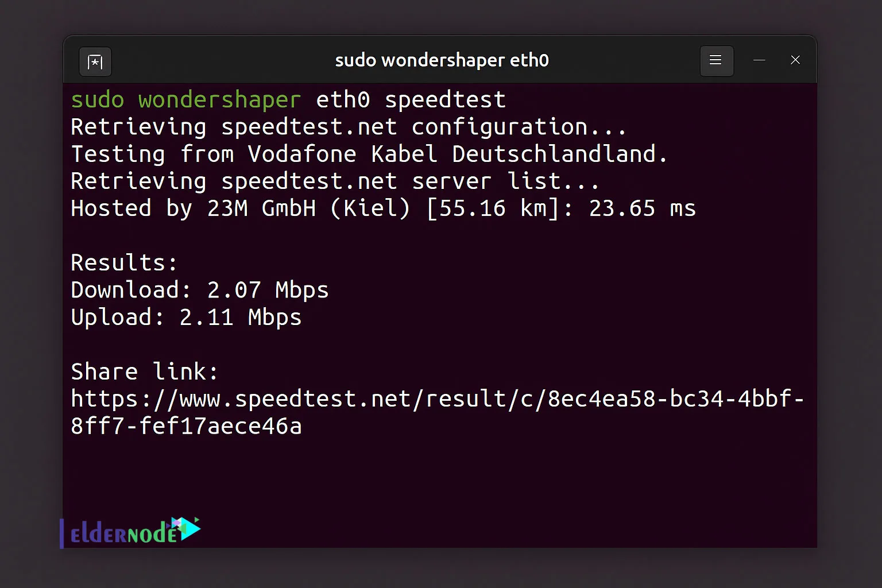Click the '23.65 ms' latency value
The image size is (882, 588).
click(x=642, y=208)
